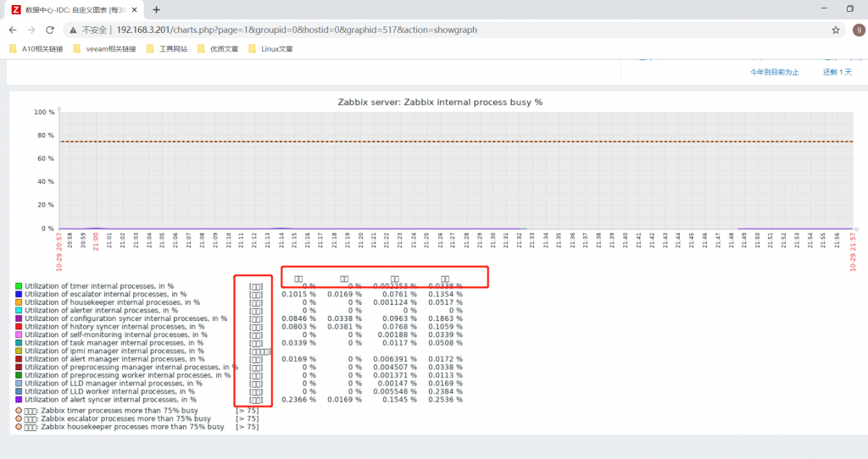868x459 pixels.
Task: Close the Zabbix browser tab
Action: tap(135, 9)
